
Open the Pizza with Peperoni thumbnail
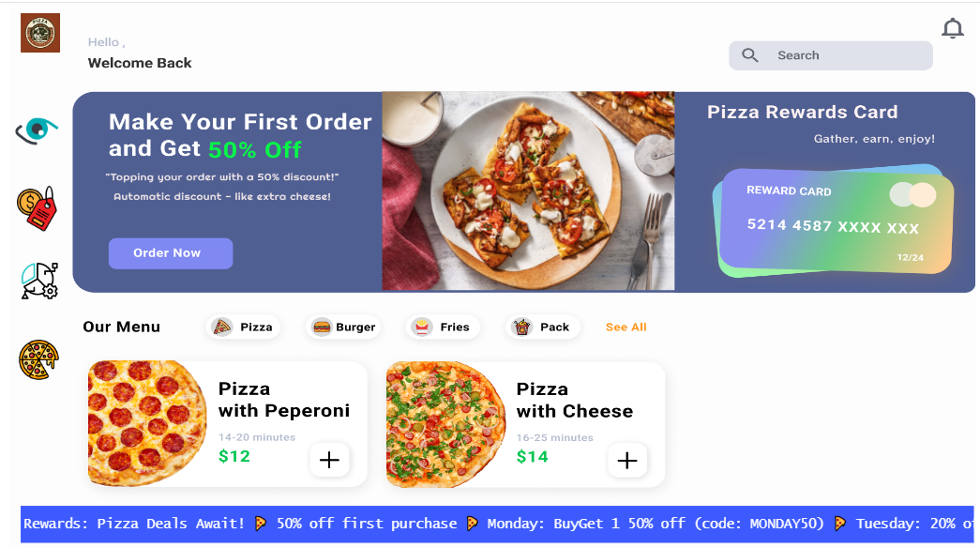click(147, 423)
